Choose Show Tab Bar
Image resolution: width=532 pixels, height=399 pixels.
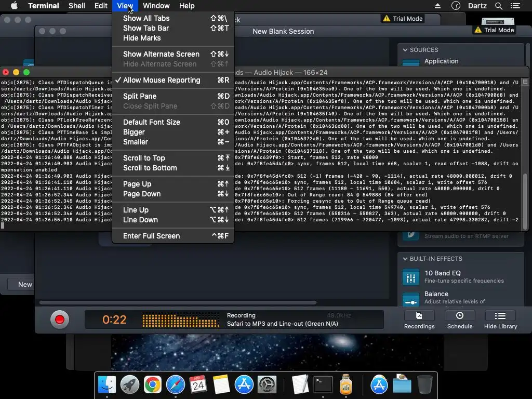(173, 28)
